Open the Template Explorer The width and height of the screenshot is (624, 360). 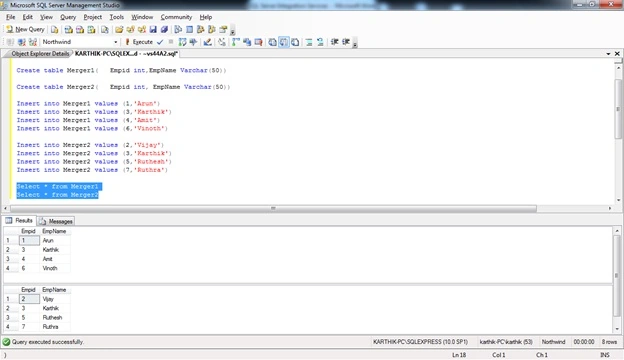coord(212,29)
